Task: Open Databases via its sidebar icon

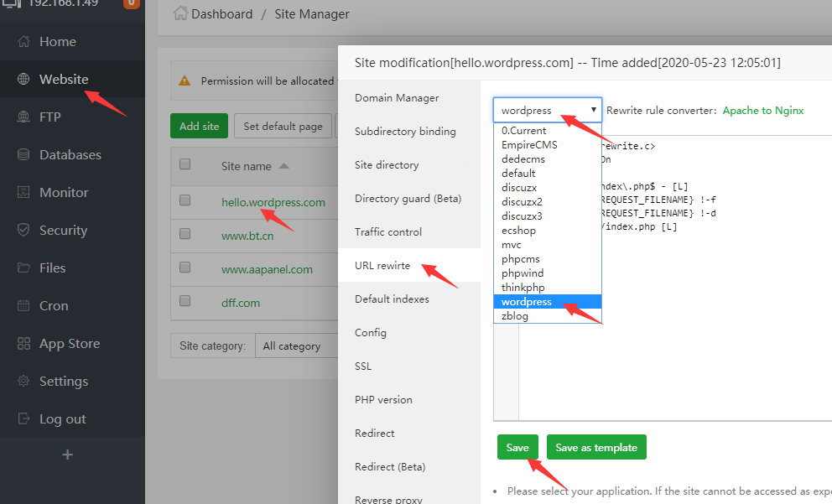Action: pos(23,155)
